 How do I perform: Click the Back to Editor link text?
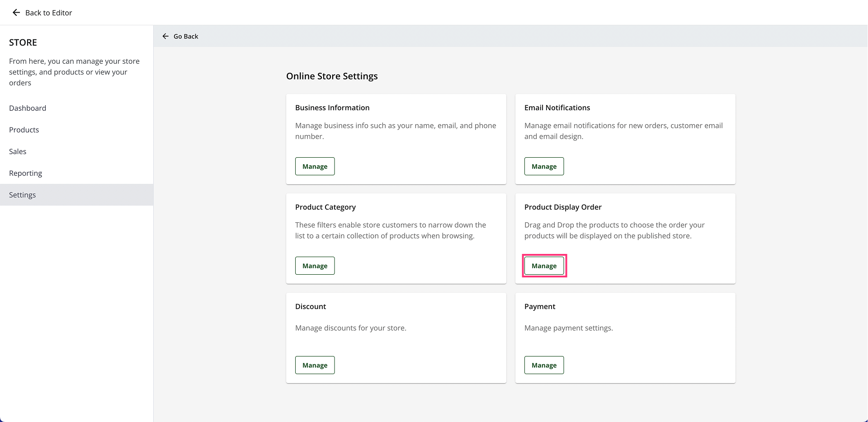click(48, 13)
